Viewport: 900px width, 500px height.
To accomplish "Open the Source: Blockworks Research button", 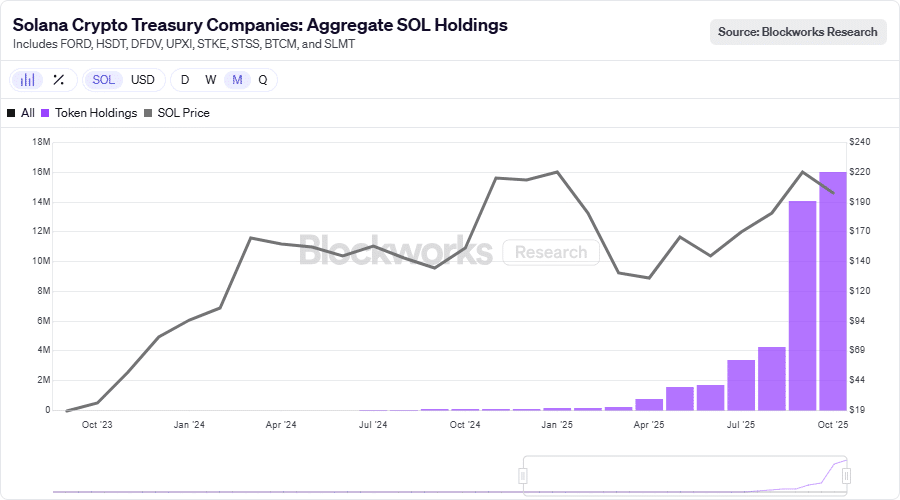I will tap(798, 32).
